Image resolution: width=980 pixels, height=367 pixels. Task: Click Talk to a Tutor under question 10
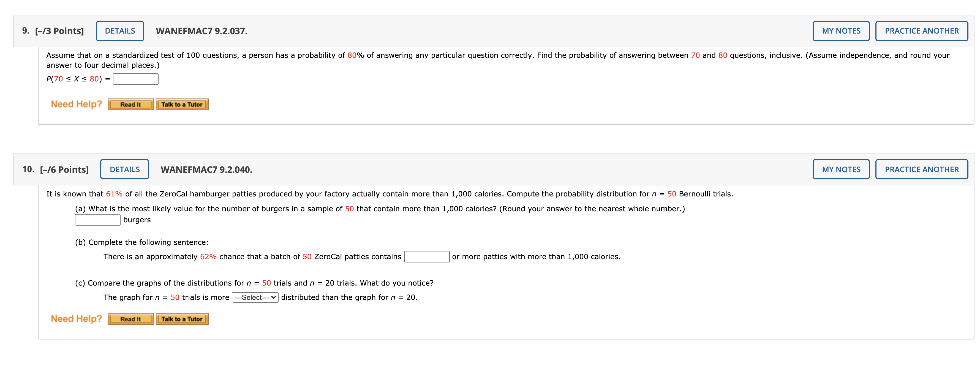click(x=182, y=319)
